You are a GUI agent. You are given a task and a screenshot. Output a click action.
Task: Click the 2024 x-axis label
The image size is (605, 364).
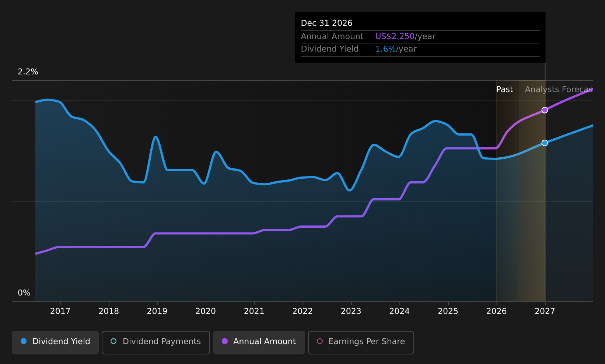coord(399,311)
